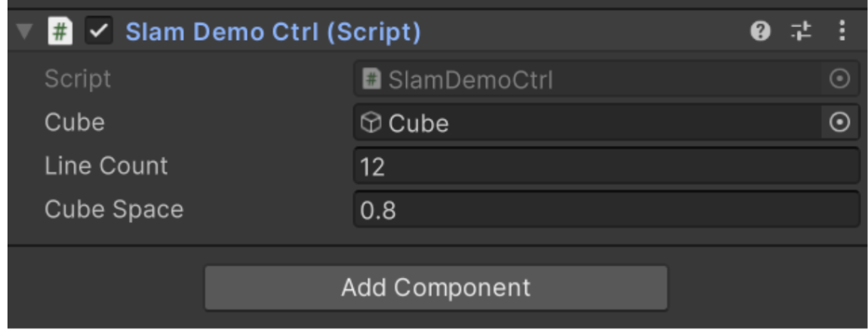Click the Add Component button
This screenshot has height=334, width=868.
click(x=436, y=287)
